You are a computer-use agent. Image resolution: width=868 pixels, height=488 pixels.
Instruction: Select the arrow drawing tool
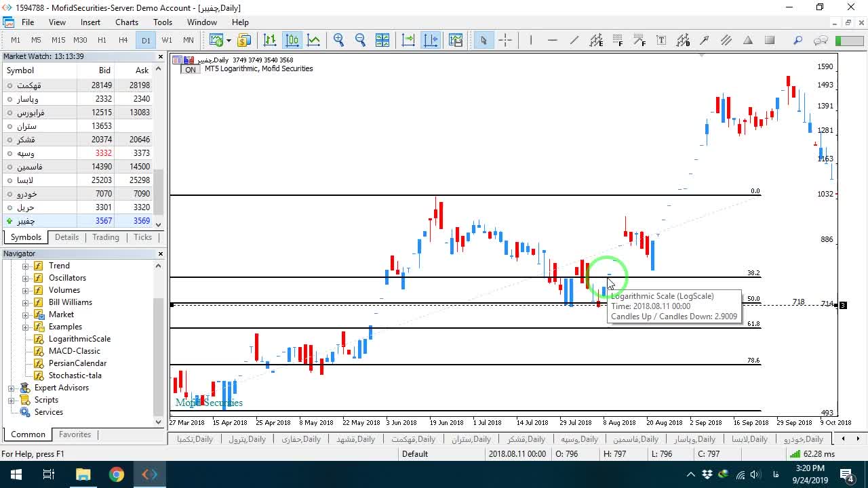click(x=705, y=40)
